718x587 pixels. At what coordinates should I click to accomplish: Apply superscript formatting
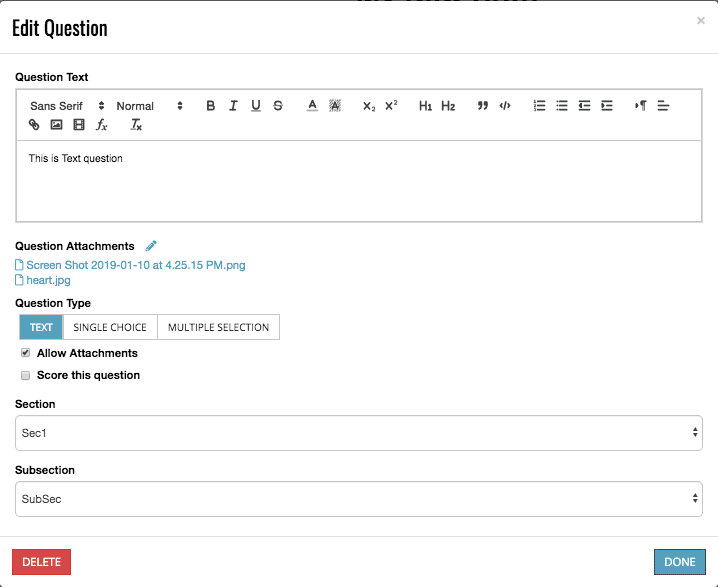(x=391, y=106)
